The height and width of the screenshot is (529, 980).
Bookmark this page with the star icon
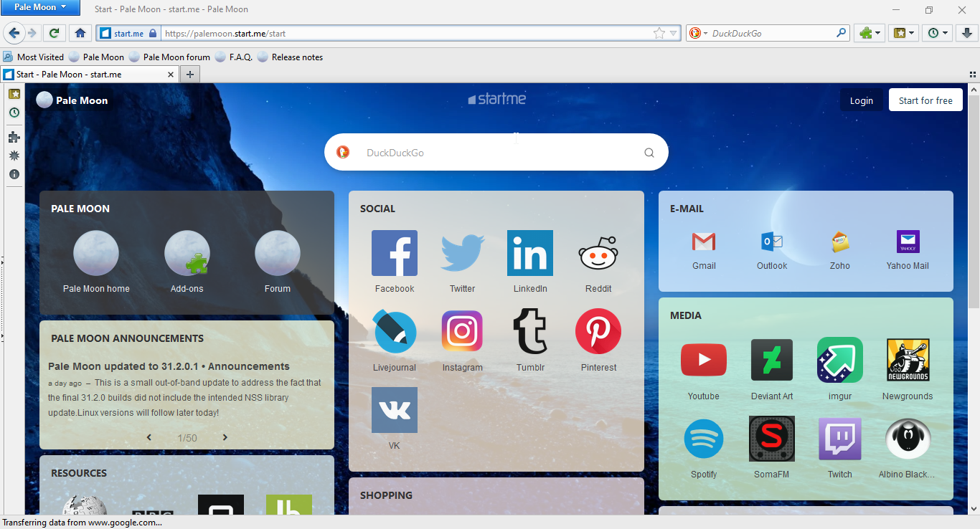coord(659,33)
